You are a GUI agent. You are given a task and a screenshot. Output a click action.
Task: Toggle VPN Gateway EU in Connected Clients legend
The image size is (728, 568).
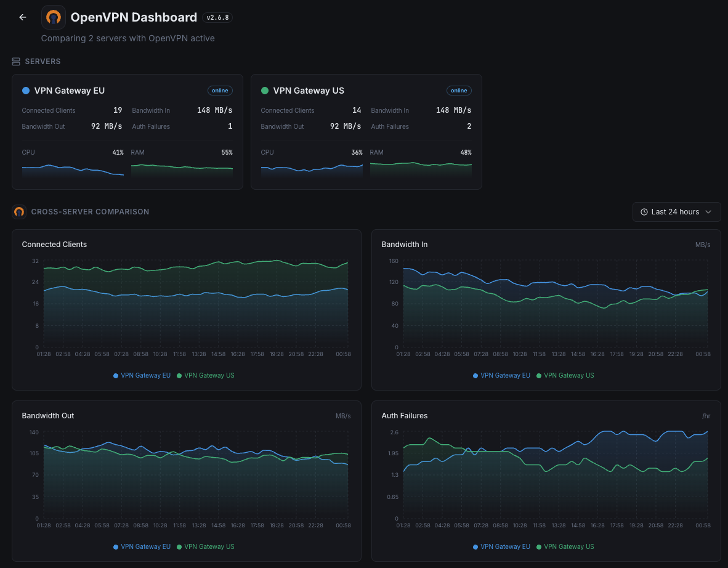click(x=142, y=375)
